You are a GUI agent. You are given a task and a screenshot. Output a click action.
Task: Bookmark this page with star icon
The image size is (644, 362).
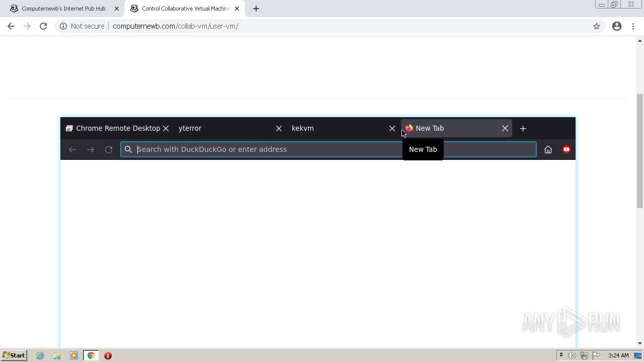click(597, 26)
